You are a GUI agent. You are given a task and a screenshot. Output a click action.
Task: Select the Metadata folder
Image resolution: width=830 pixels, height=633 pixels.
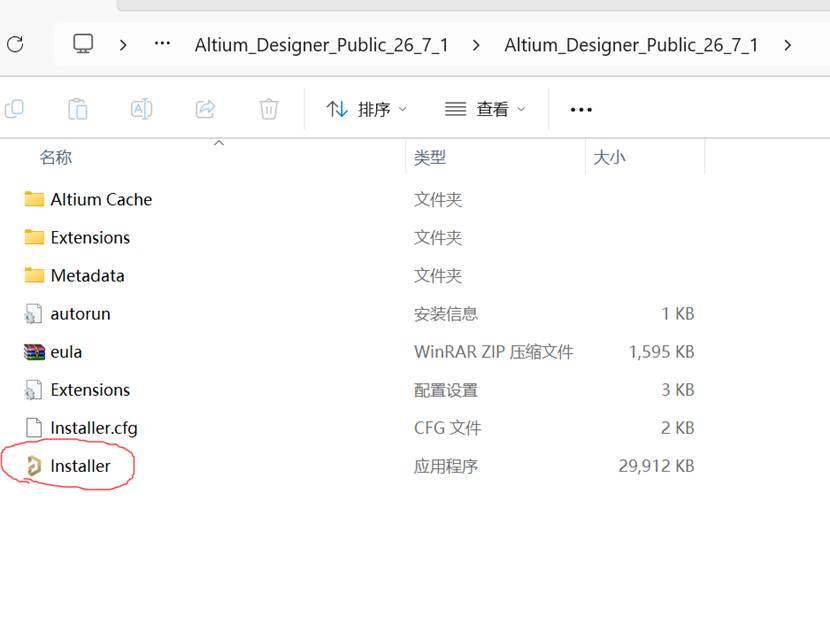[87, 276]
